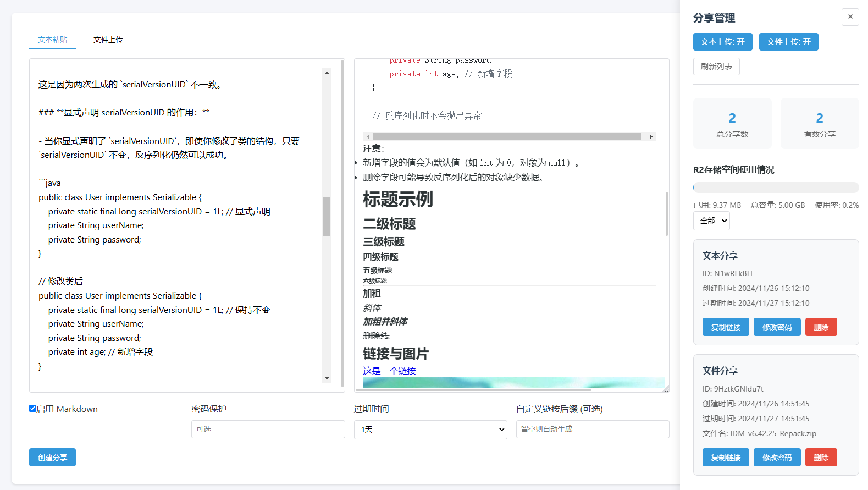Click the 删除线 strikethrough text in preview
868x490 pixels.
coord(376,335)
